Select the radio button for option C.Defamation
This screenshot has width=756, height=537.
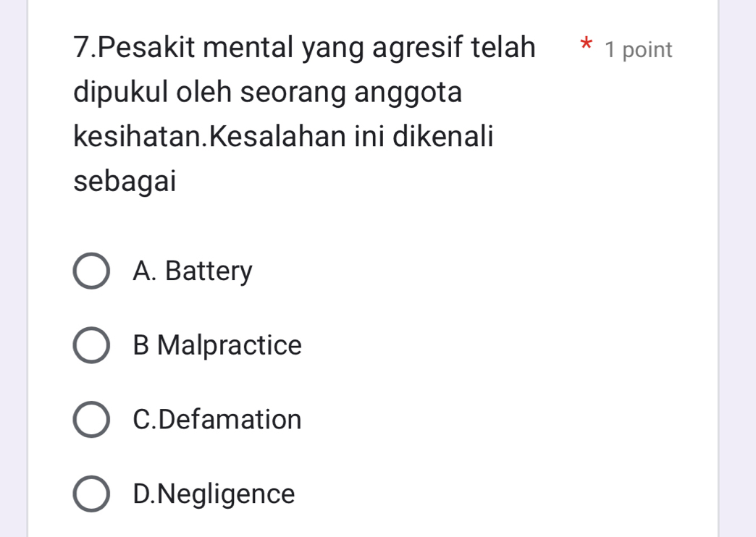(x=91, y=420)
